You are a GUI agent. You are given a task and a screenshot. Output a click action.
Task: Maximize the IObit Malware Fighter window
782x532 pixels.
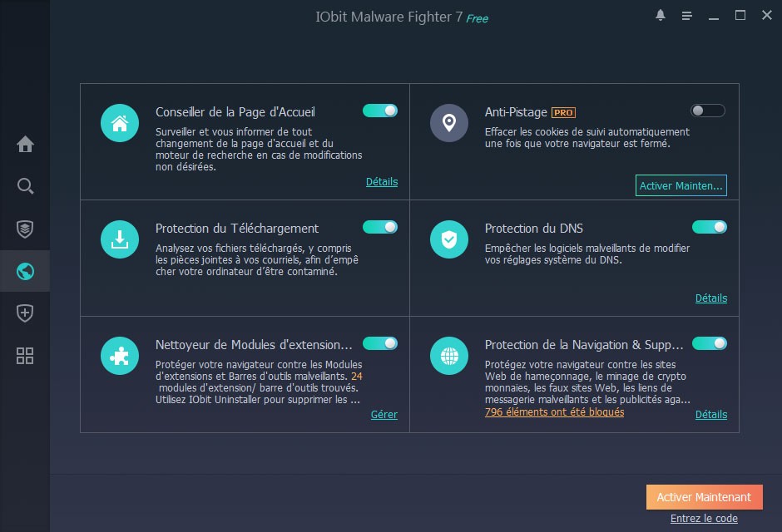(x=740, y=16)
